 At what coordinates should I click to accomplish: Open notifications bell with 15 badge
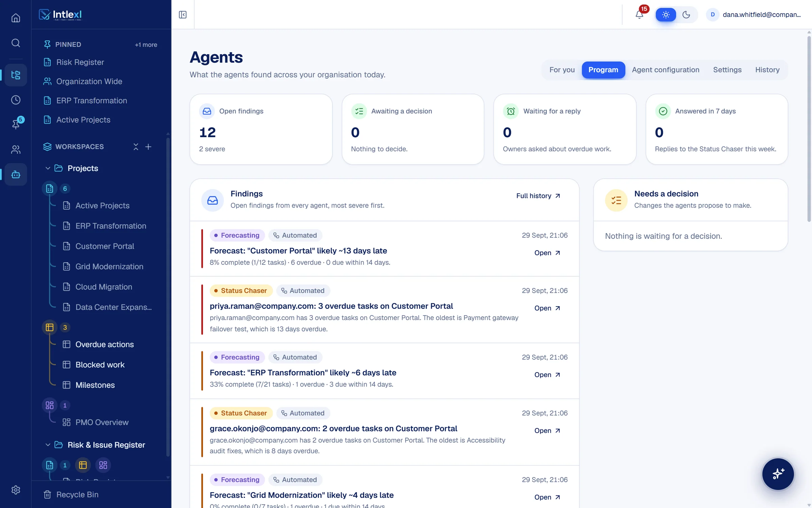point(639,15)
